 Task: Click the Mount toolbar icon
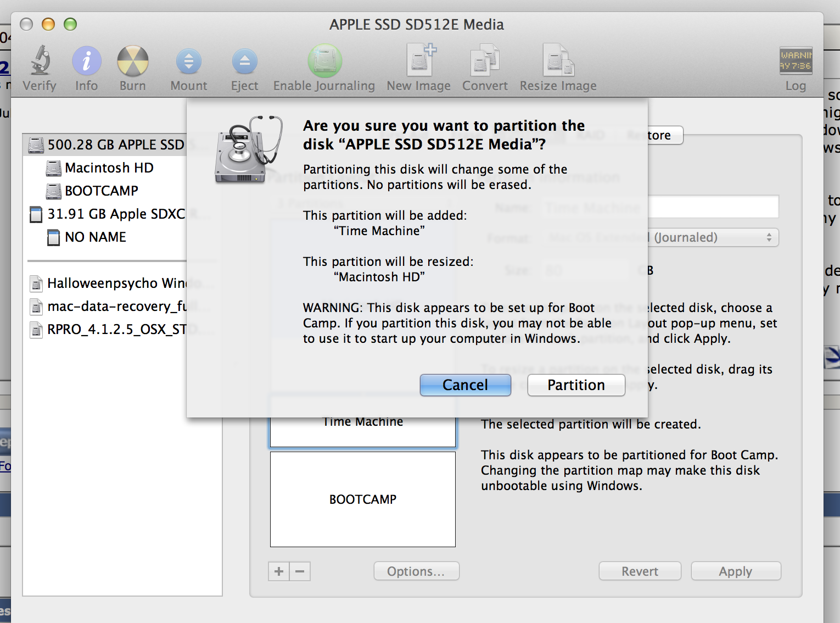(189, 62)
